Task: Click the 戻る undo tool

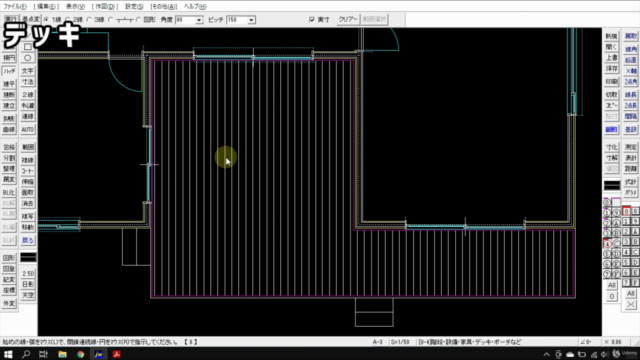Action: coord(28,240)
